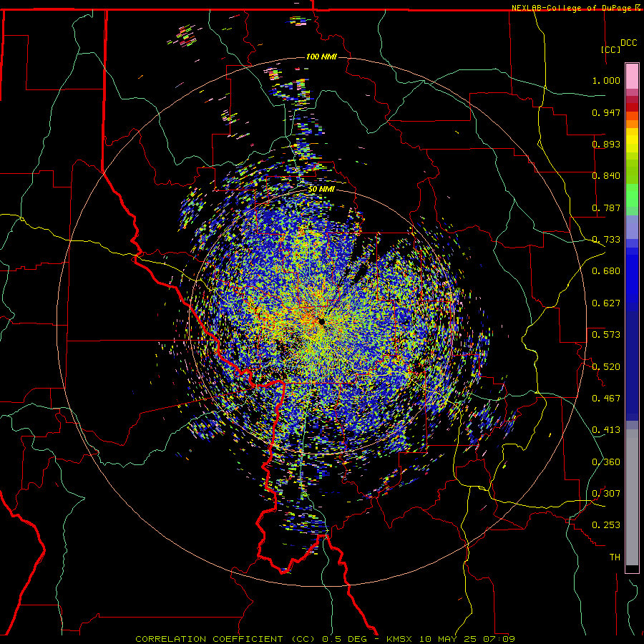Click the [CC] unit label above the color scale
Screen dimensions: 644x644
(611, 49)
